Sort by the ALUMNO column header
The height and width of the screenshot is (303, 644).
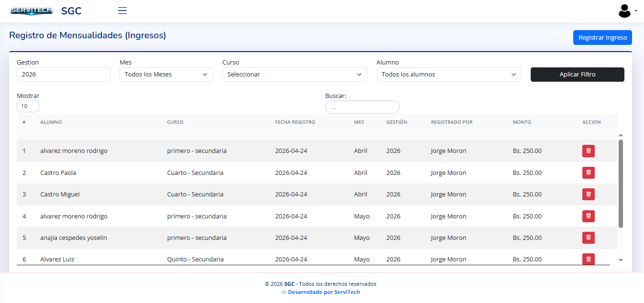(51, 122)
